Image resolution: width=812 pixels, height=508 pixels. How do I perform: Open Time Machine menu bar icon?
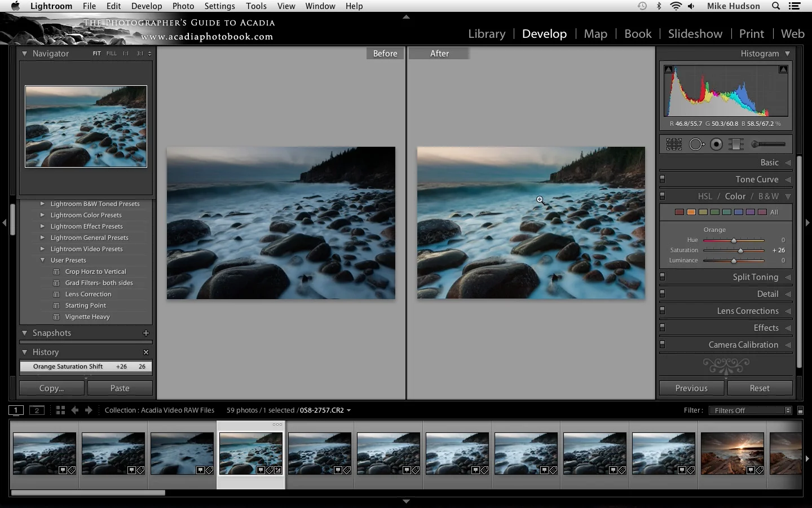coord(642,6)
